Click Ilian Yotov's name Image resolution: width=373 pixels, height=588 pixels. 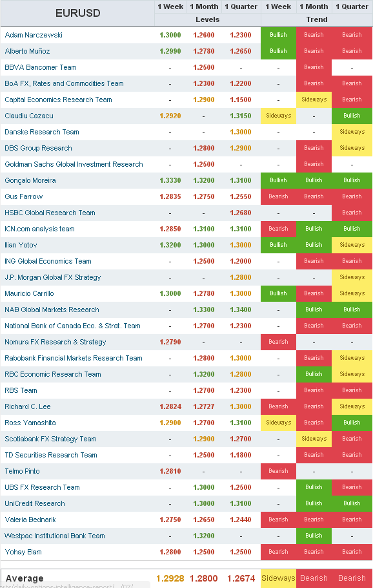click(21, 244)
